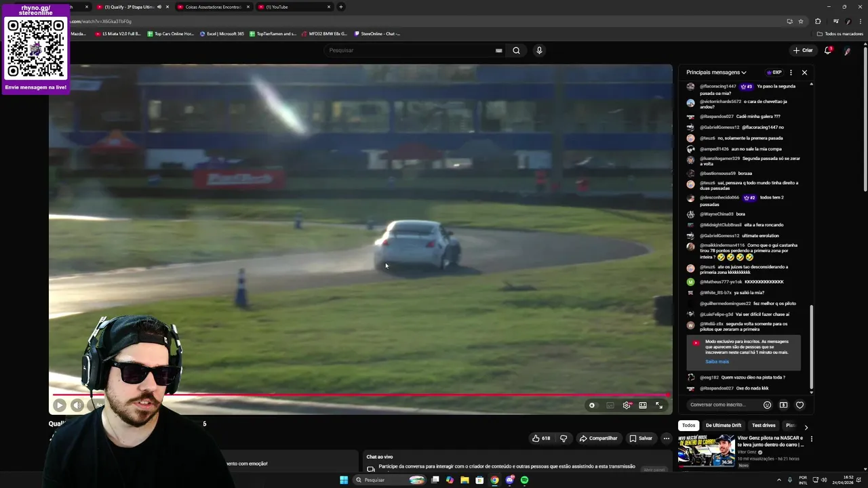Open the Criar create button
The height and width of the screenshot is (488, 868).
pos(803,50)
